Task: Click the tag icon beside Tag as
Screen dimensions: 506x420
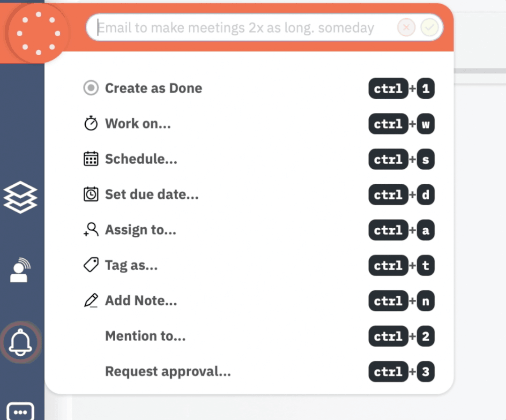Action: pyautogui.click(x=91, y=265)
